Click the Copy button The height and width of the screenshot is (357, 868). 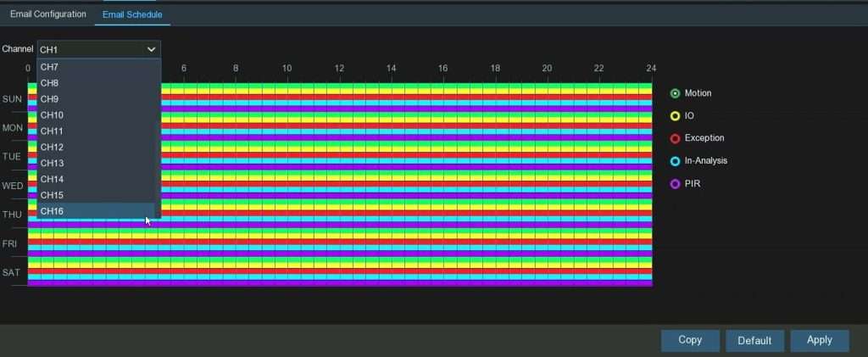(690, 340)
